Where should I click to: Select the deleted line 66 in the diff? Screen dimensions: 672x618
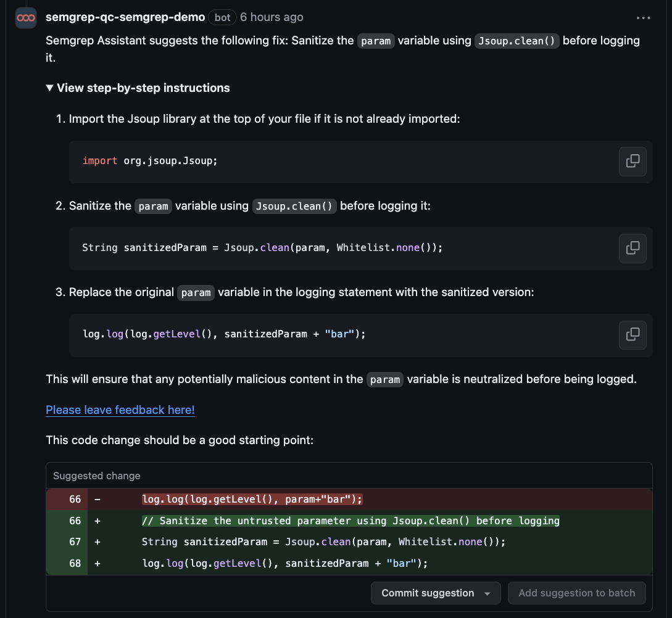tap(251, 499)
